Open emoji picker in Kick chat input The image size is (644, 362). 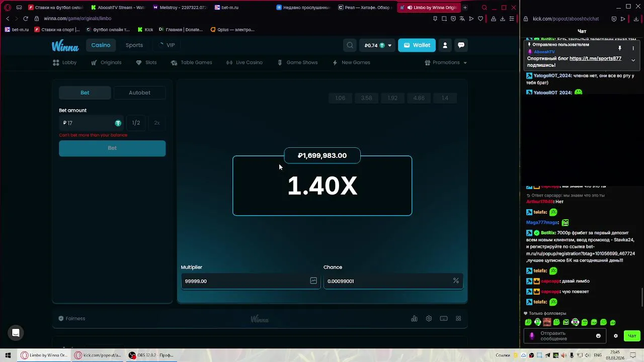click(x=598, y=336)
